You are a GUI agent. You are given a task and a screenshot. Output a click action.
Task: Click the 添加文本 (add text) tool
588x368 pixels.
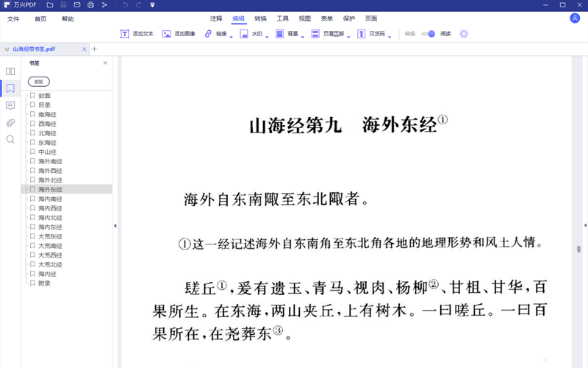pos(137,34)
